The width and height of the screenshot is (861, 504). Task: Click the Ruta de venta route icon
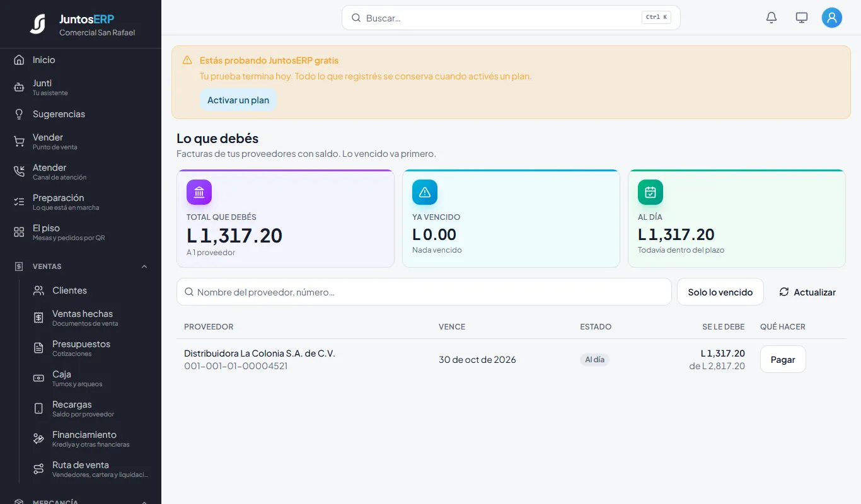[x=38, y=469]
